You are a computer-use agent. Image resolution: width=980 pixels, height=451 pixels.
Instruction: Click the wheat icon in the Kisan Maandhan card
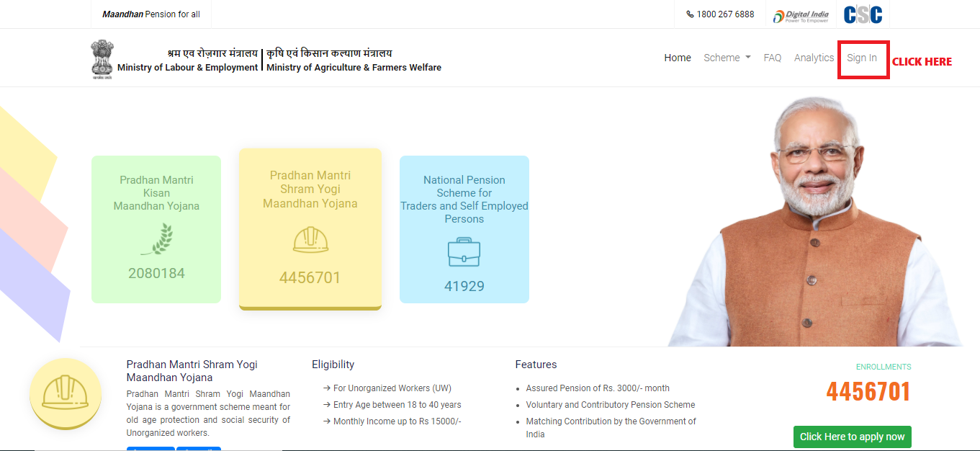tap(156, 239)
